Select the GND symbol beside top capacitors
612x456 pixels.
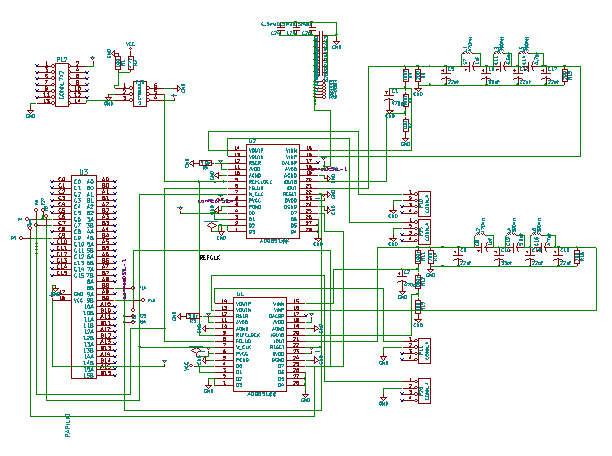tap(336, 44)
